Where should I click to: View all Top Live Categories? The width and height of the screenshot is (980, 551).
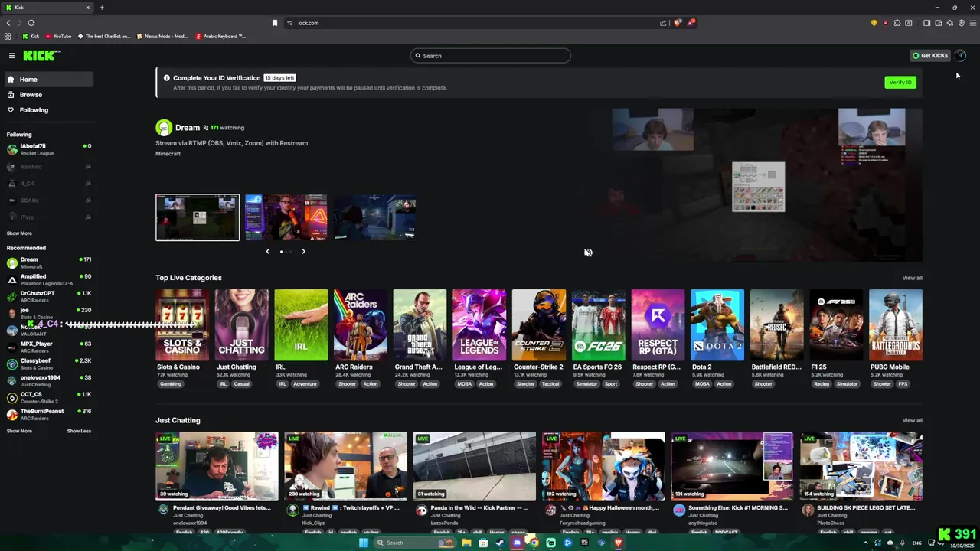click(912, 278)
